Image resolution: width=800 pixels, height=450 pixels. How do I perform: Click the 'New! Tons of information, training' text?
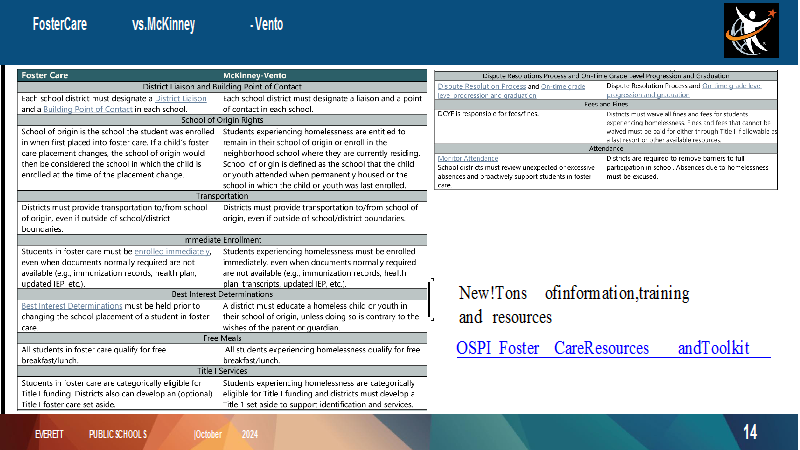tap(573, 293)
